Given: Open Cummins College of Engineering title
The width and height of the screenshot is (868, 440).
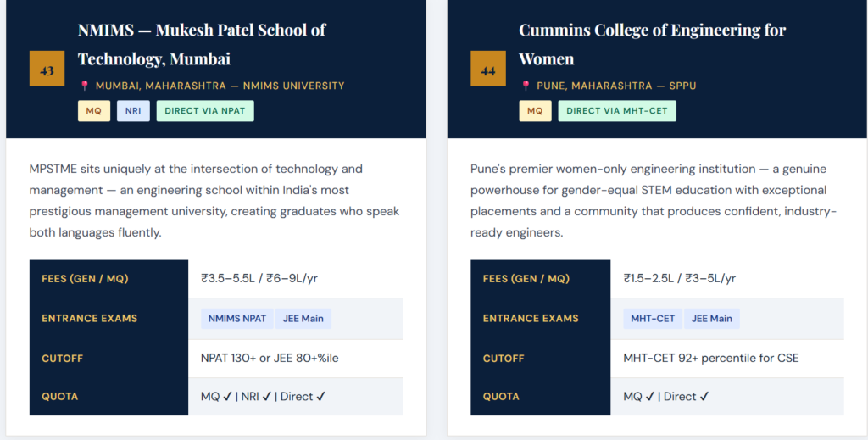Looking at the screenshot, I should click(652, 44).
